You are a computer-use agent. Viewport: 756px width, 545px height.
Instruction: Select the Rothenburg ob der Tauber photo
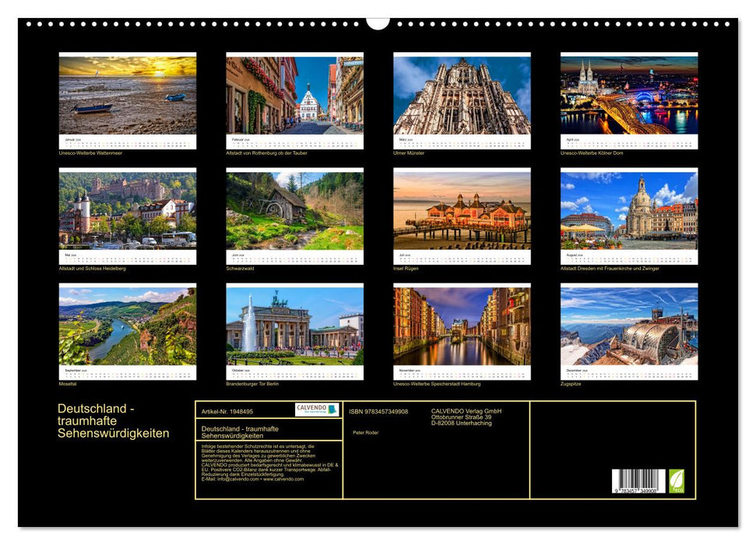[294, 94]
